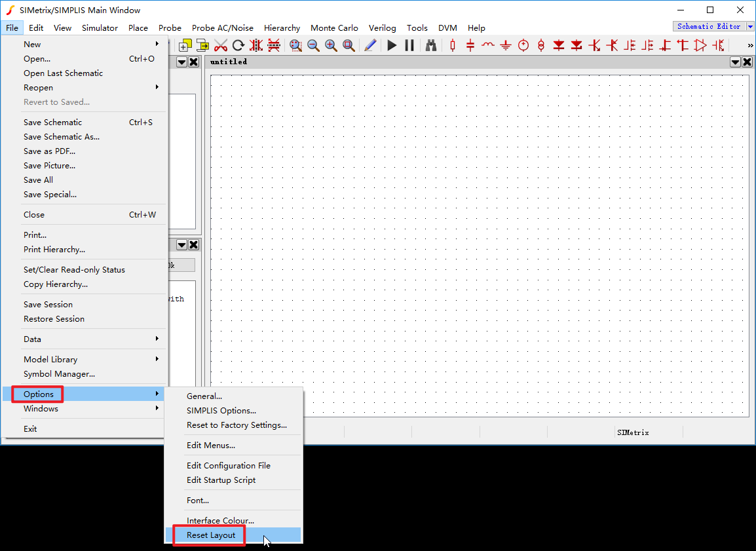The width and height of the screenshot is (756, 551).
Task: Close the upper left panel
Action: 194,62
